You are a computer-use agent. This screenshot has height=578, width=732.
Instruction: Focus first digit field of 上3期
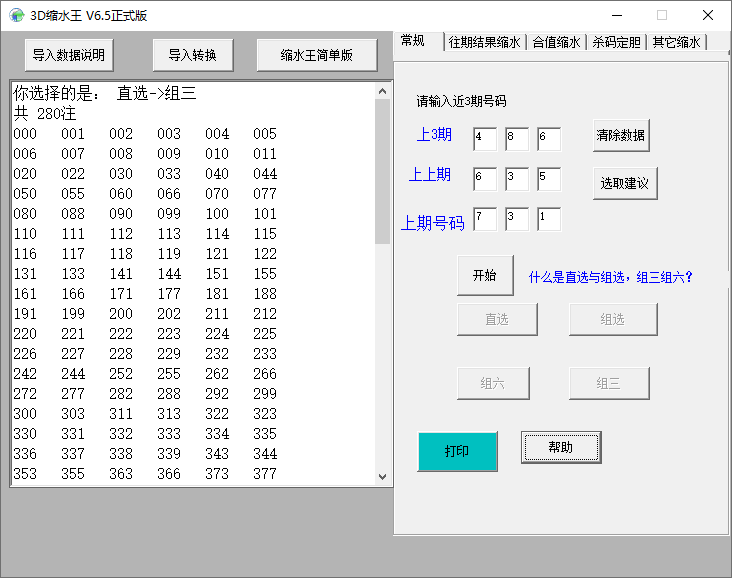tap(485, 139)
